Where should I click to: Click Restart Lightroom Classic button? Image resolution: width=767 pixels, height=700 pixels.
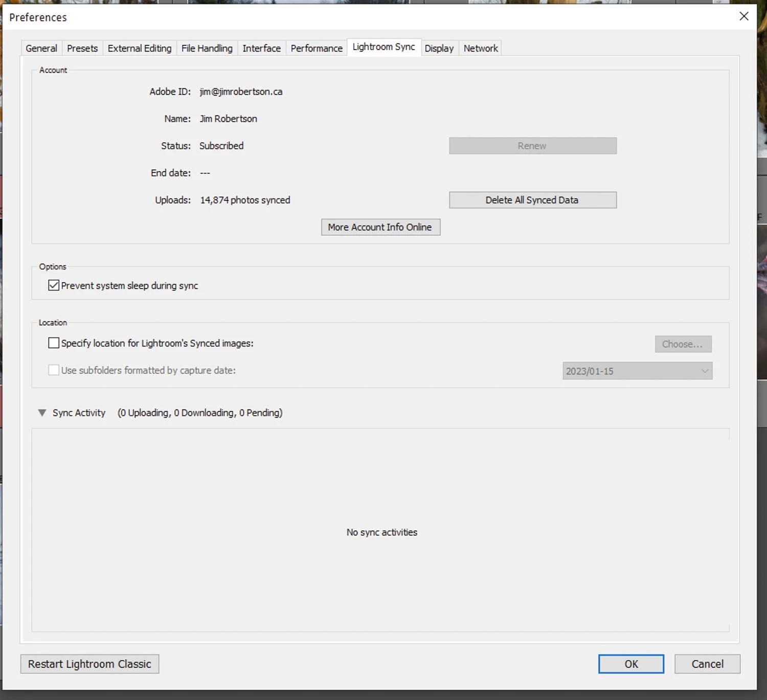click(x=90, y=664)
